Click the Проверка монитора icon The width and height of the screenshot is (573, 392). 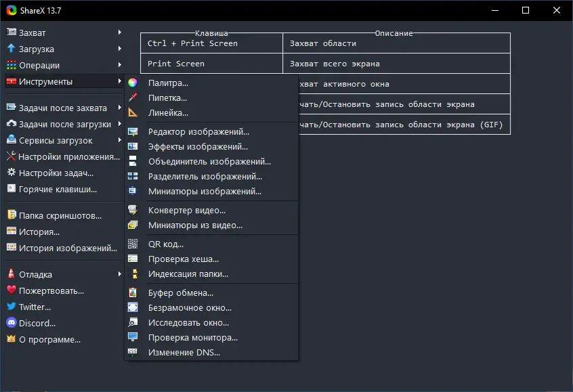tap(133, 338)
